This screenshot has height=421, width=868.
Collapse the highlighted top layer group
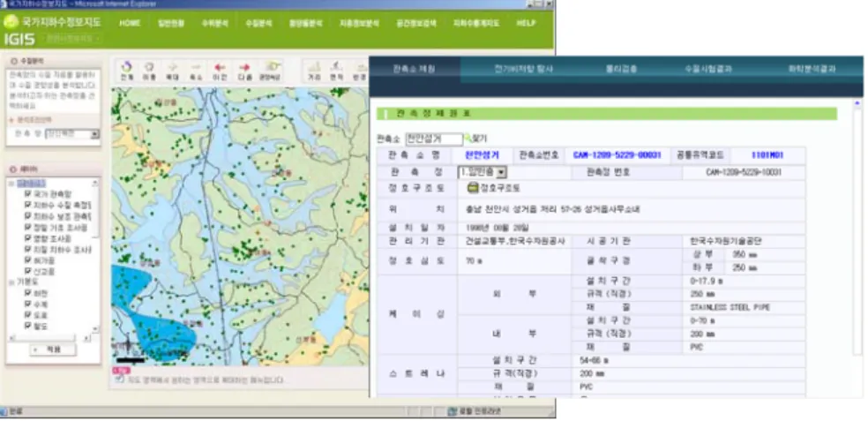point(11,184)
